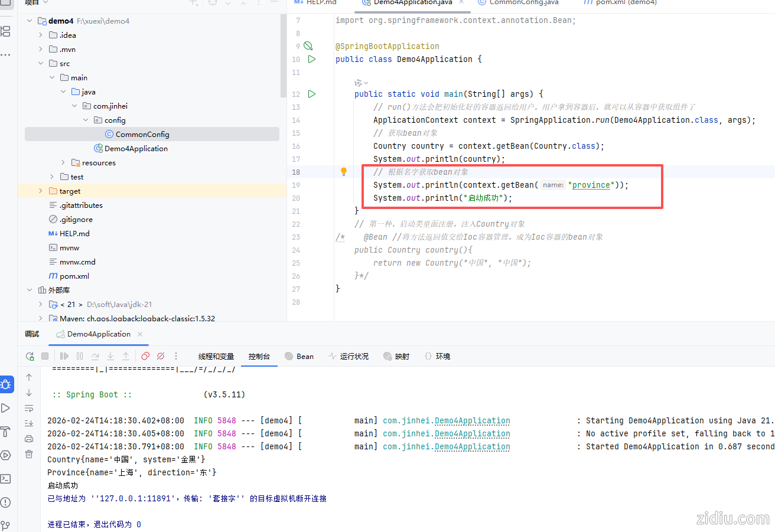Viewport: 775px width, 532px height.
Task: Collapse the src folder in project tree
Action: tap(41, 63)
